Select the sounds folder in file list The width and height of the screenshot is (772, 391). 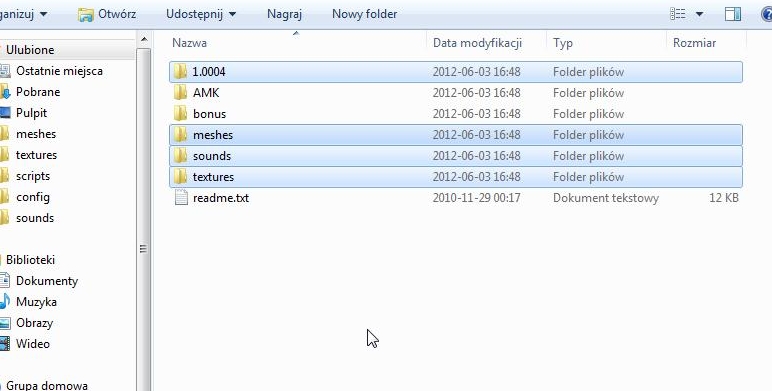(x=455, y=156)
